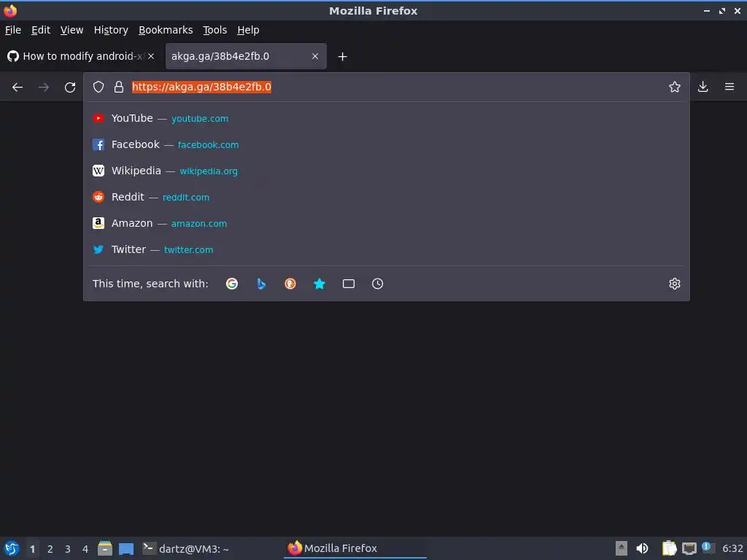Viewport: 747px width, 560px height.
Task: Open the History menu
Action: [111, 30]
